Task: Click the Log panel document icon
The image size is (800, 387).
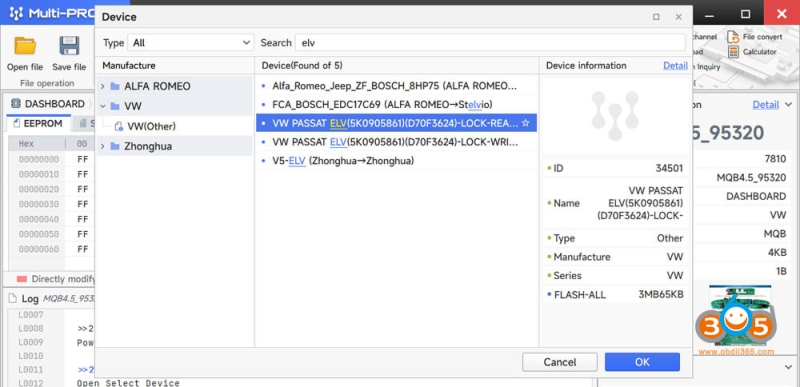Action: point(12,299)
